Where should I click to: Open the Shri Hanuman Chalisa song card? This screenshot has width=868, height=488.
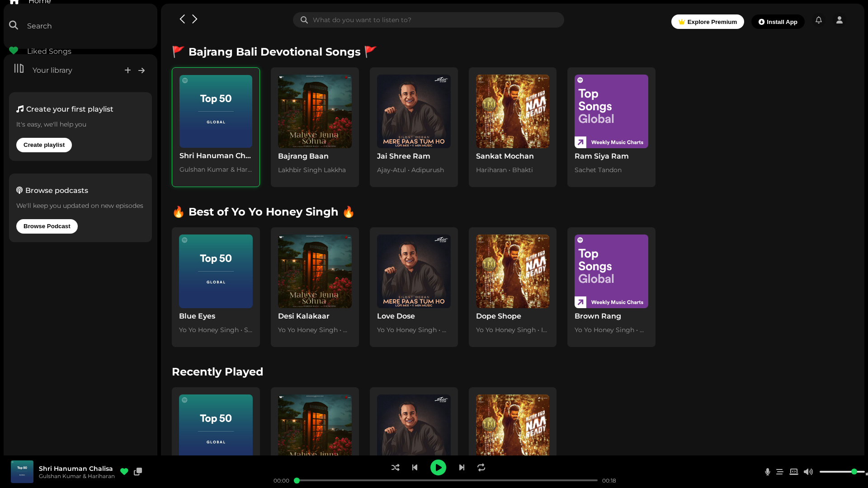point(216,127)
